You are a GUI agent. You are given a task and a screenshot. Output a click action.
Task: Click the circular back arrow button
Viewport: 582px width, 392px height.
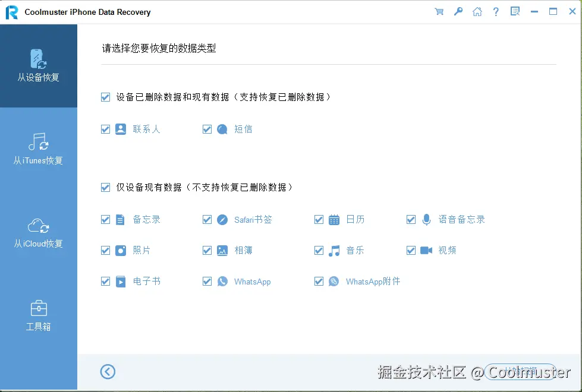tap(108, 371)
